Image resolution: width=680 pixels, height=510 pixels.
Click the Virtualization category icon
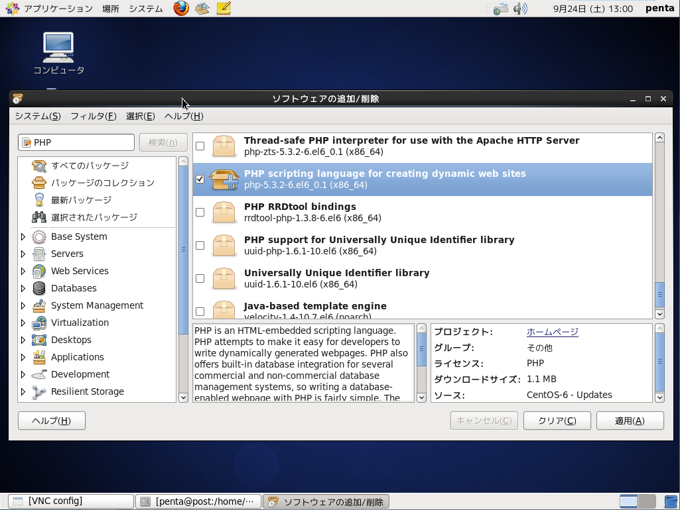[x=39, y=323]
